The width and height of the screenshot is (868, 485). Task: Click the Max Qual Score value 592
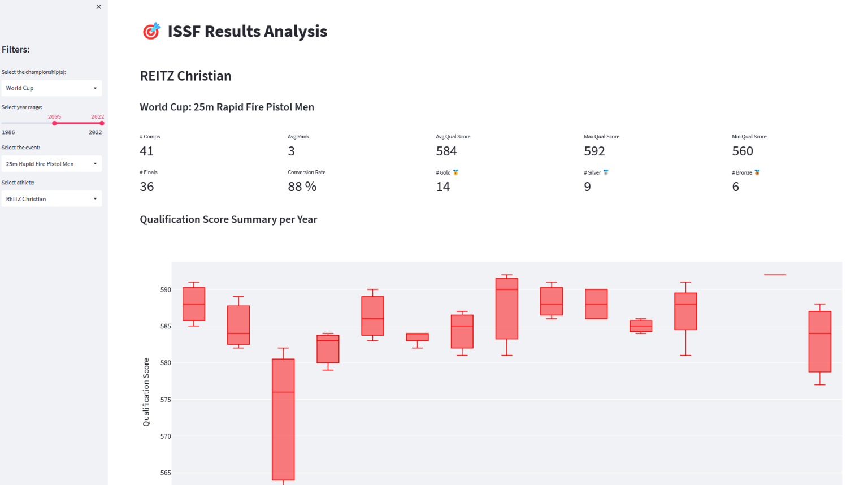click(594, 151)
